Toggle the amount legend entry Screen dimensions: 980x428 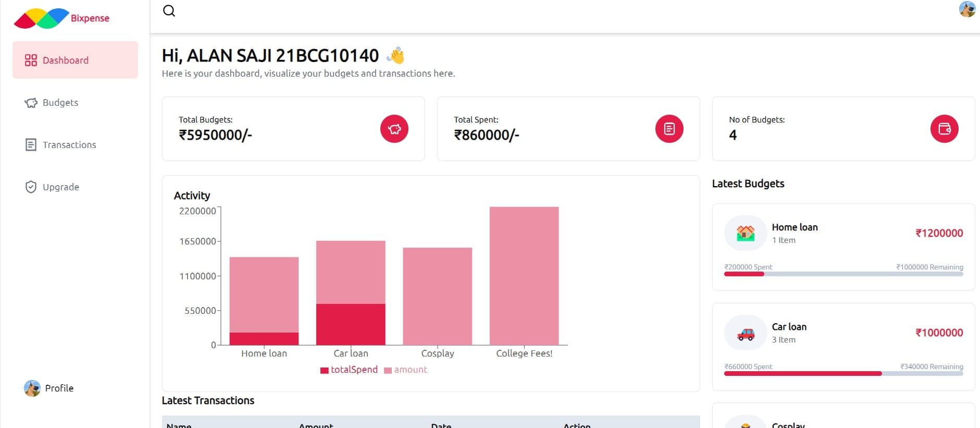406,370
